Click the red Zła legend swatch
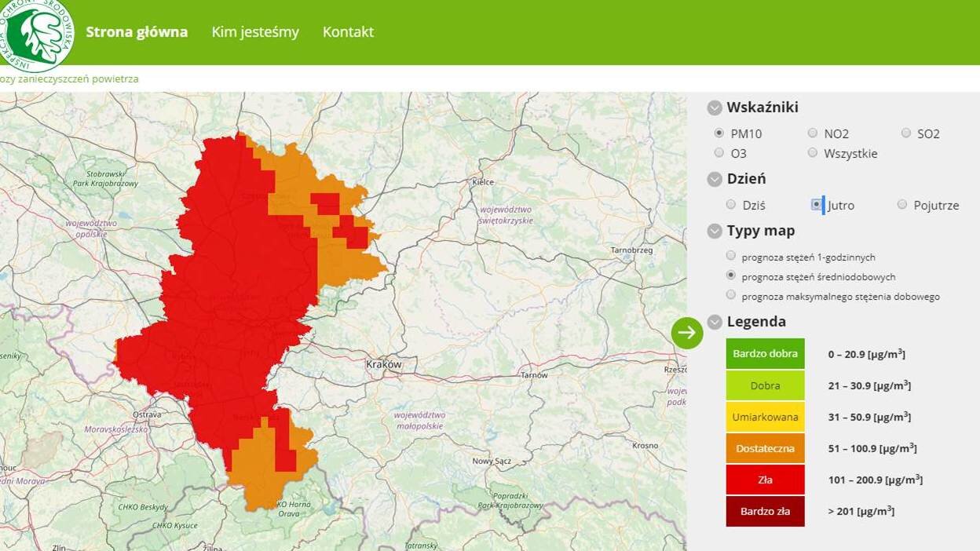 (765, 480)
